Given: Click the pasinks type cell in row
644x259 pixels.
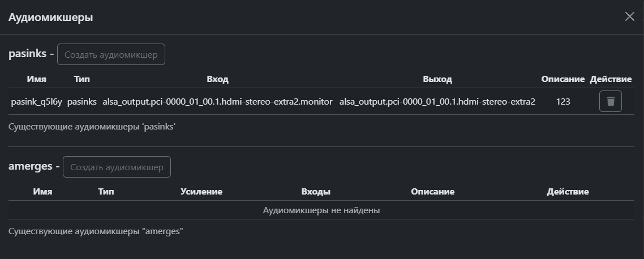Looking at the screenshot, I should pos(82,102).
